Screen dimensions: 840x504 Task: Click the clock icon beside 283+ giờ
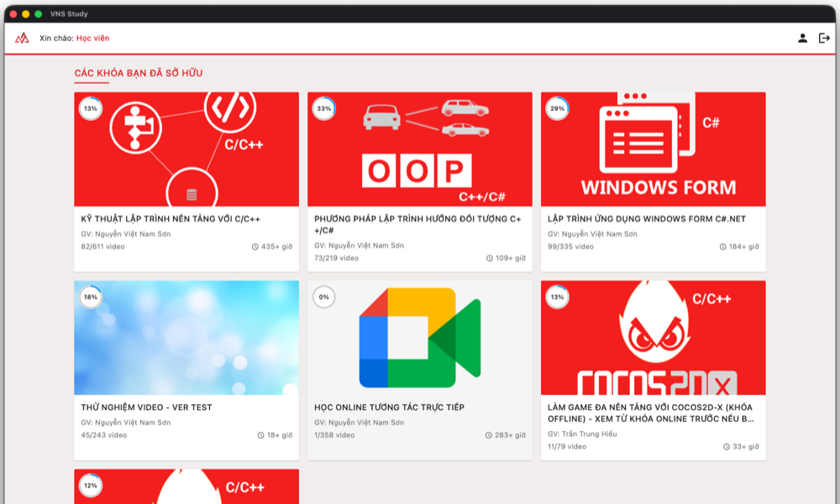(489, 435)
